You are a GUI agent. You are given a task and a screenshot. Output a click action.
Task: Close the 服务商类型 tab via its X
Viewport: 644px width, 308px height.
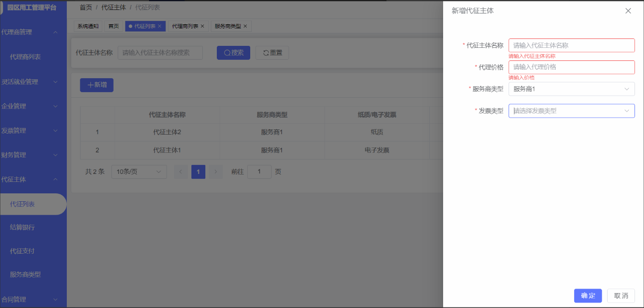(245, 26)
